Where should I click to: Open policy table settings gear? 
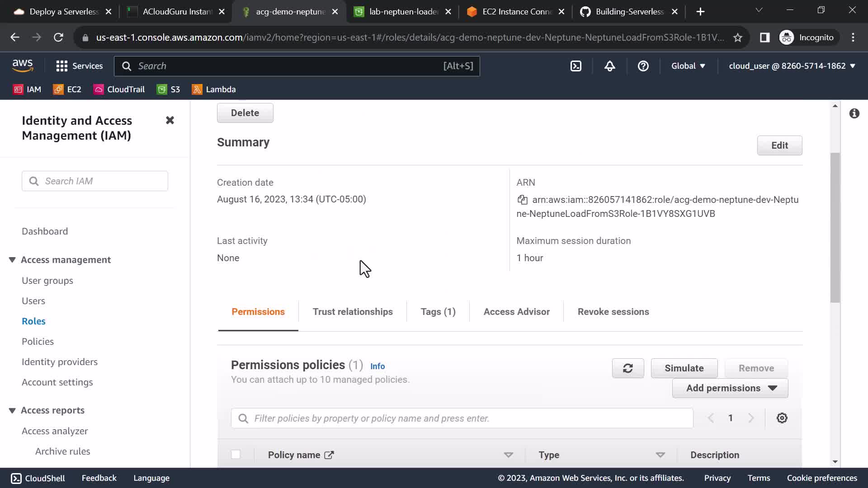pos(782,418)
